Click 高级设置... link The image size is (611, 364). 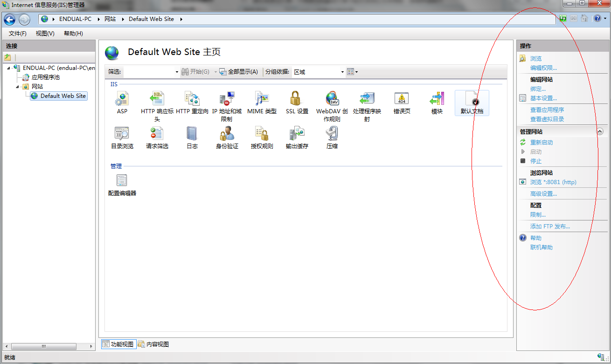coord(543,194)
